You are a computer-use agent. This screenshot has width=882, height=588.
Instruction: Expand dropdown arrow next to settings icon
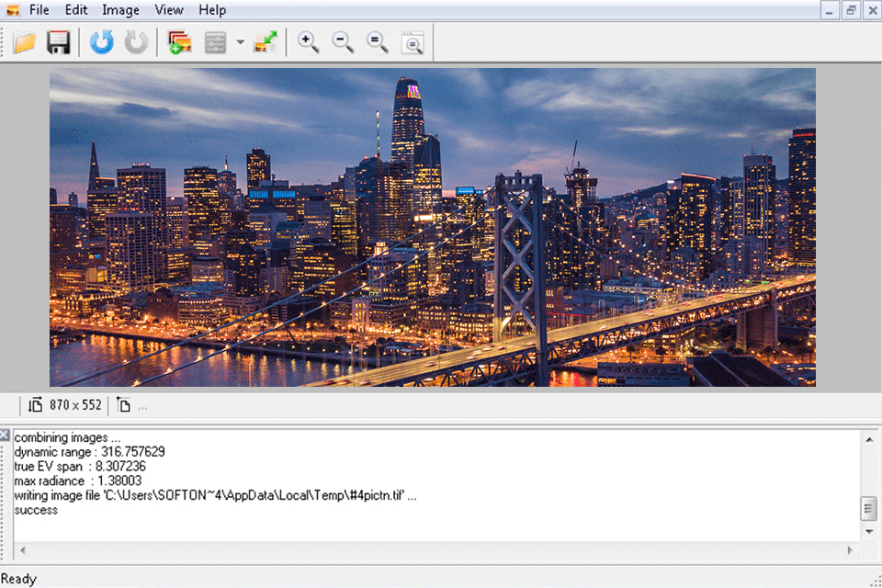coord(240,42)
